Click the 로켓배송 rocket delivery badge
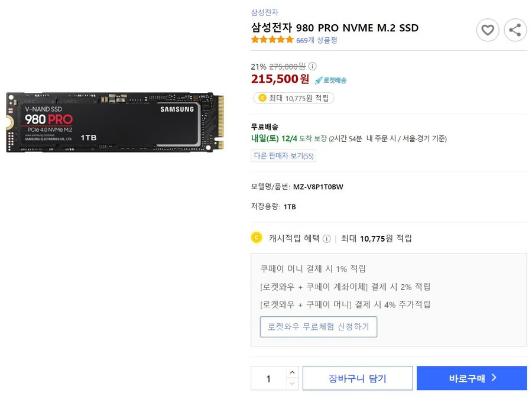This screenshot has width=532, height=396. (x=330, y=80)
